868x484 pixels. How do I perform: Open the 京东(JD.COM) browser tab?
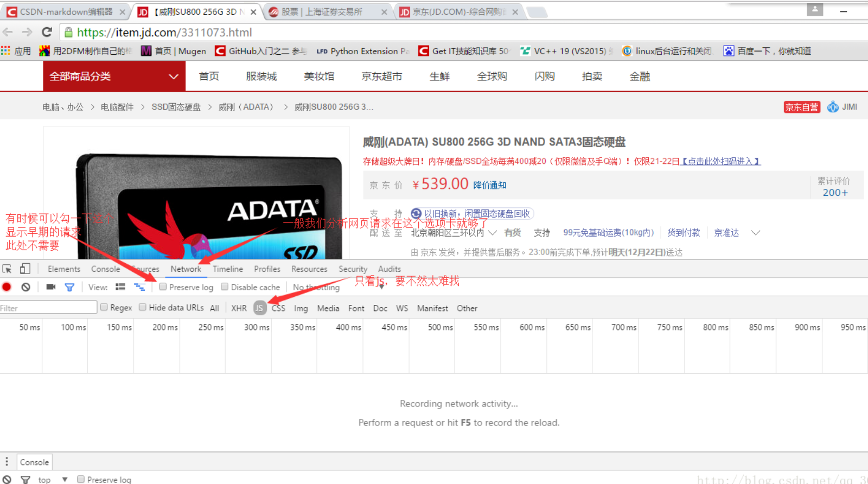(459, 12)
